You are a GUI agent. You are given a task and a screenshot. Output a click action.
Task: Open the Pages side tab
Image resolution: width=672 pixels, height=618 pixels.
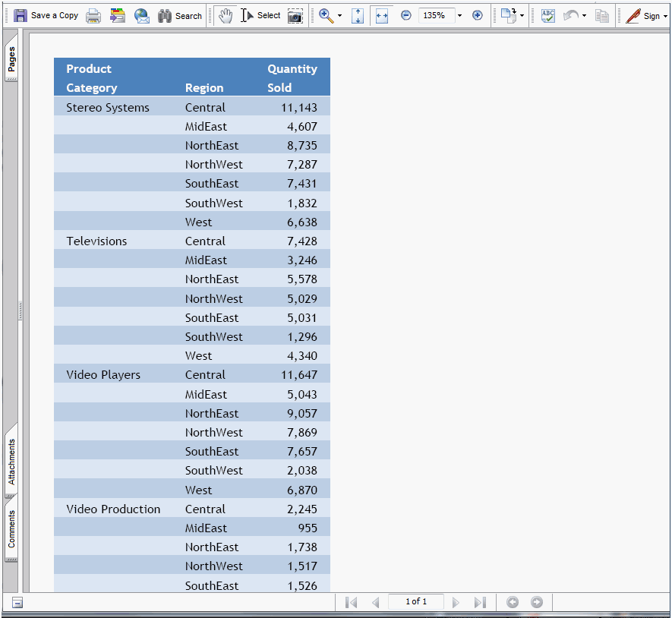[x=11, y=57]
